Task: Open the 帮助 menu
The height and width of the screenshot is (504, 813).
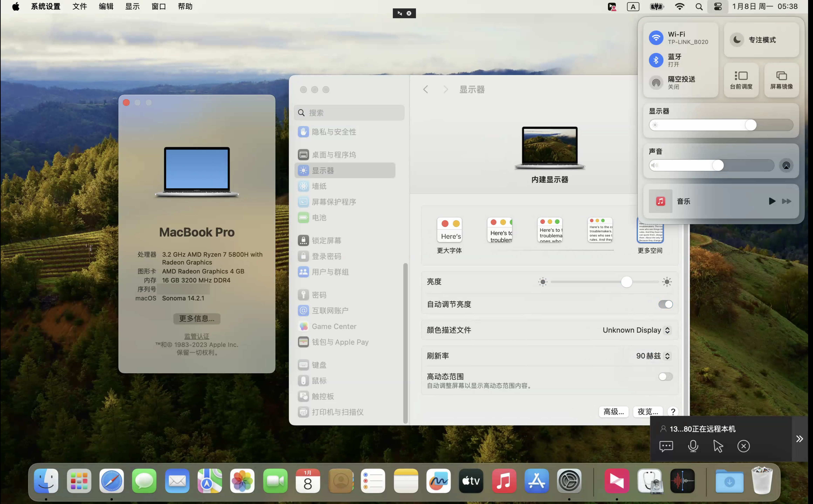Action: click(185, 7)
